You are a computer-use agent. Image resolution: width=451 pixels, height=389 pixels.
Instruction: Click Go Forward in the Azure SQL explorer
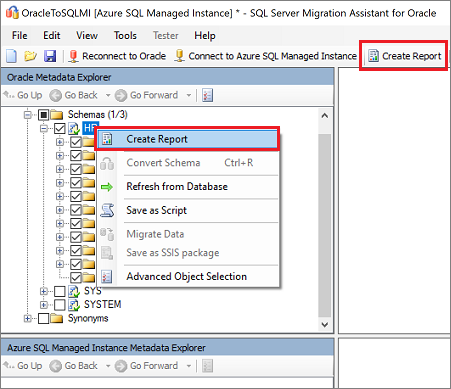pos(146,366)
